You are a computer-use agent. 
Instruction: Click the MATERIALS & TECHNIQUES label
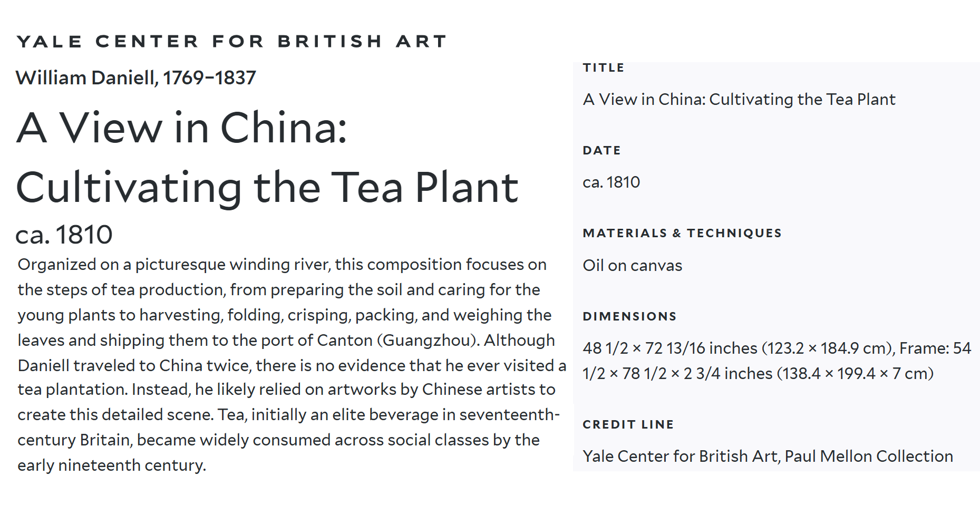click(x=682, y=234)
